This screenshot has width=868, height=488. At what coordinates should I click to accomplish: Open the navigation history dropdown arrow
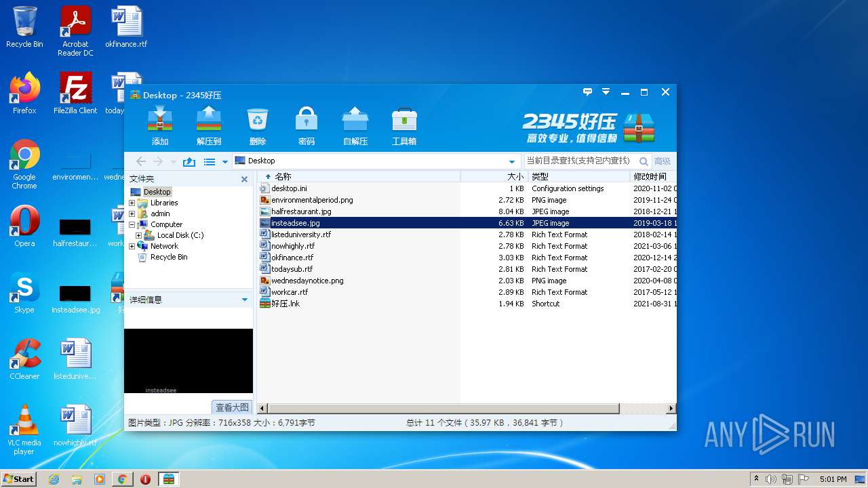pos(174,162)
